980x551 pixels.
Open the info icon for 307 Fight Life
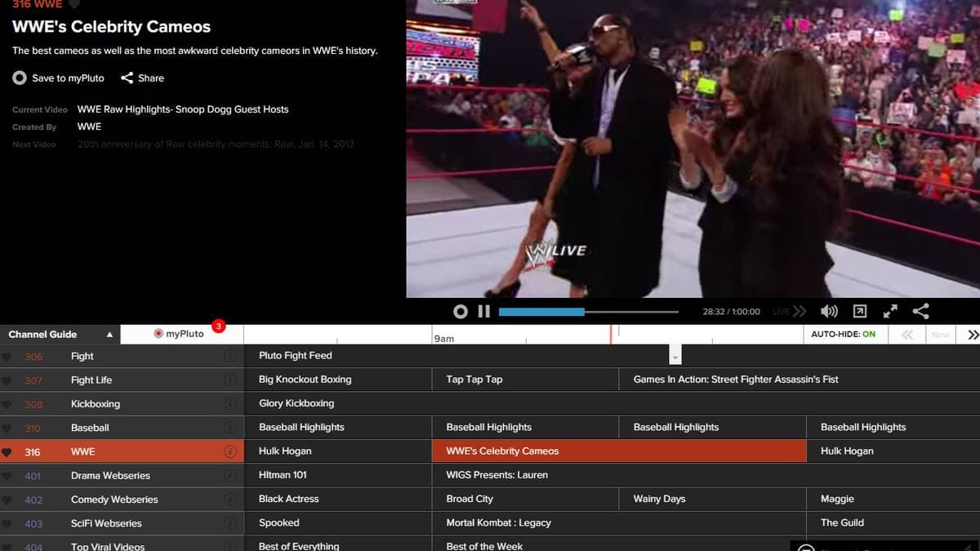230,380
